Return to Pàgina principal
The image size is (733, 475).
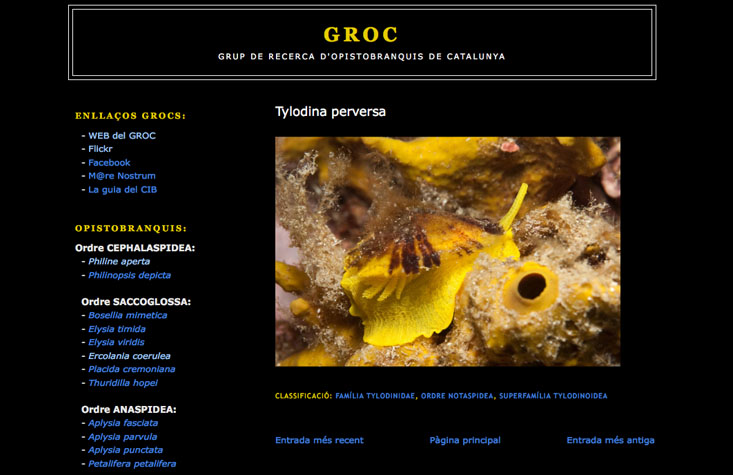(465, 440)
